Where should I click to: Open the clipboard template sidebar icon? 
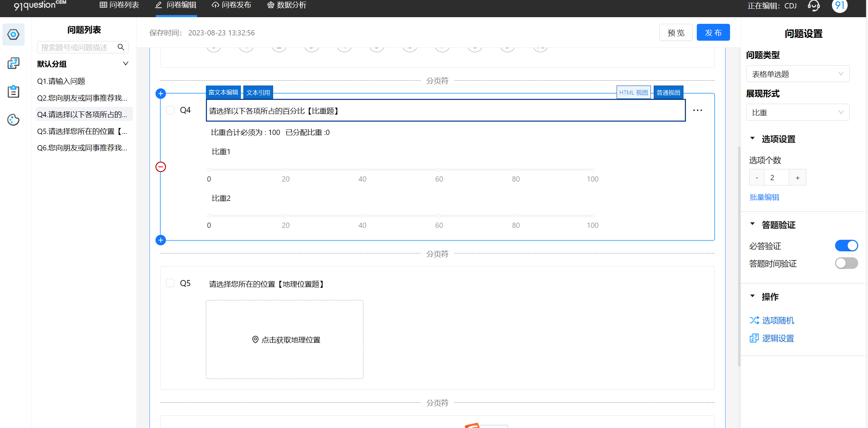pos(13,91)
